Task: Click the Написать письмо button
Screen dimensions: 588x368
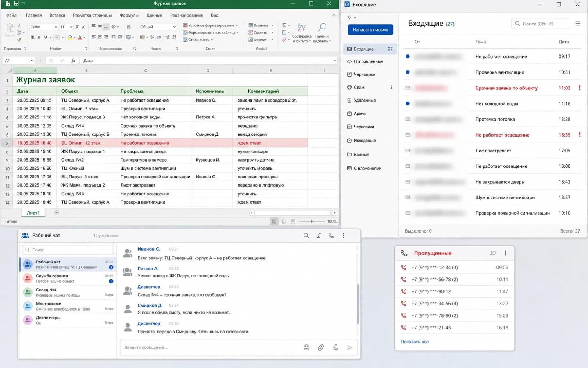Action: tap(370, 30)
